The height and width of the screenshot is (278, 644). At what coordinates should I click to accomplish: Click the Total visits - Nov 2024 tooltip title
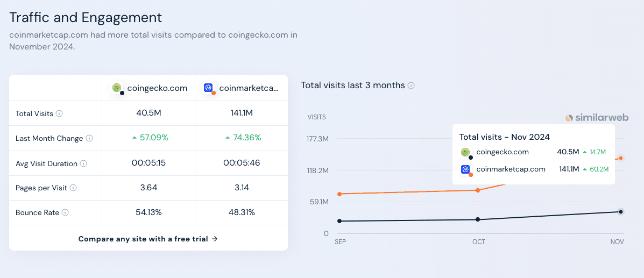[x=504, y=137]
